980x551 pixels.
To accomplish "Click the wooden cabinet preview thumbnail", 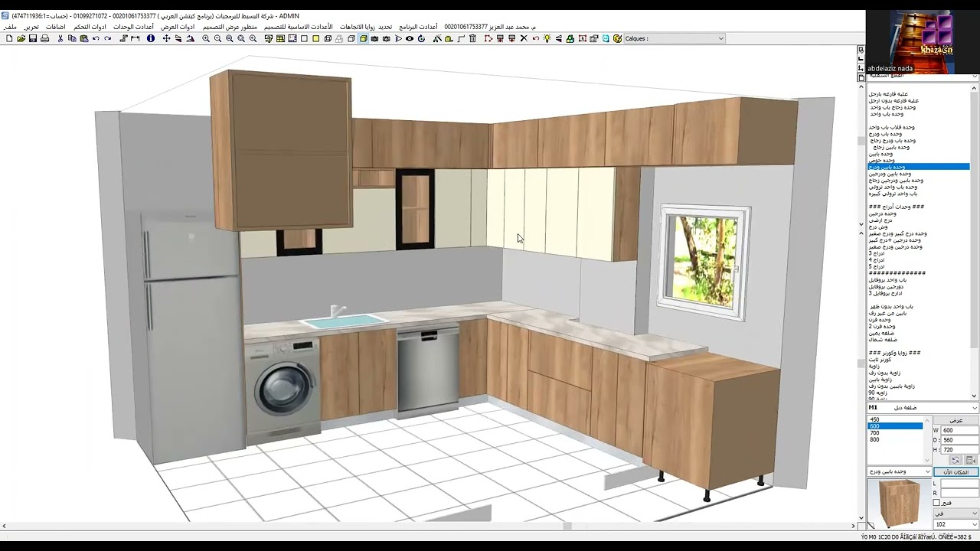I will [x=899, y=504].
